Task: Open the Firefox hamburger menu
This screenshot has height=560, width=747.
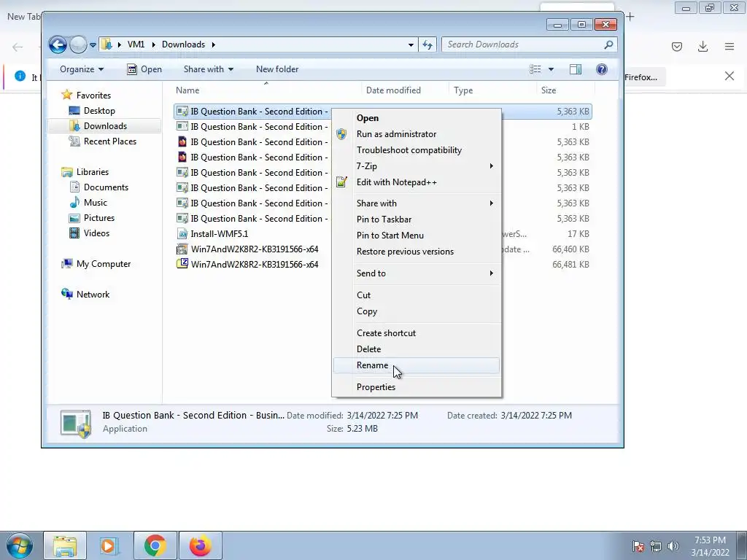Action: click(x=729, y=46)
